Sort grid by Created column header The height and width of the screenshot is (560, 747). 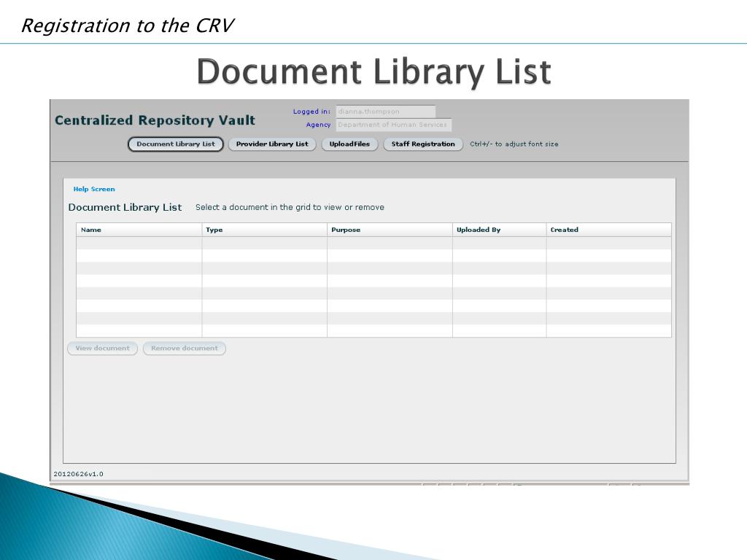(609, 230)
